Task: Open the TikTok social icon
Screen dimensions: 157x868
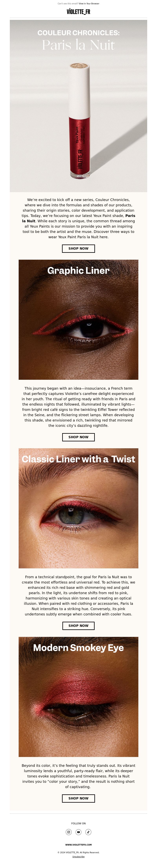Action: pyautogui.click(x=88, y=832)
